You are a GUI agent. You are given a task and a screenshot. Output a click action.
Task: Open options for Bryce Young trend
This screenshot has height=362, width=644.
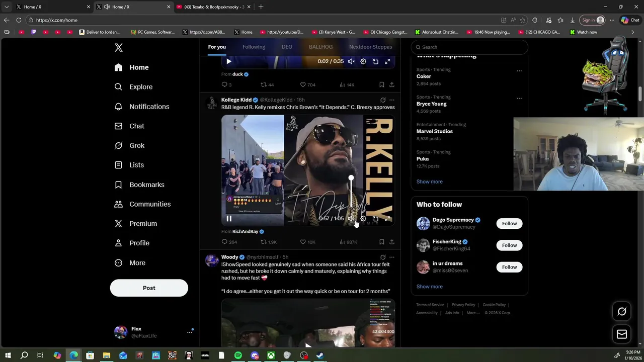[519, 98]
